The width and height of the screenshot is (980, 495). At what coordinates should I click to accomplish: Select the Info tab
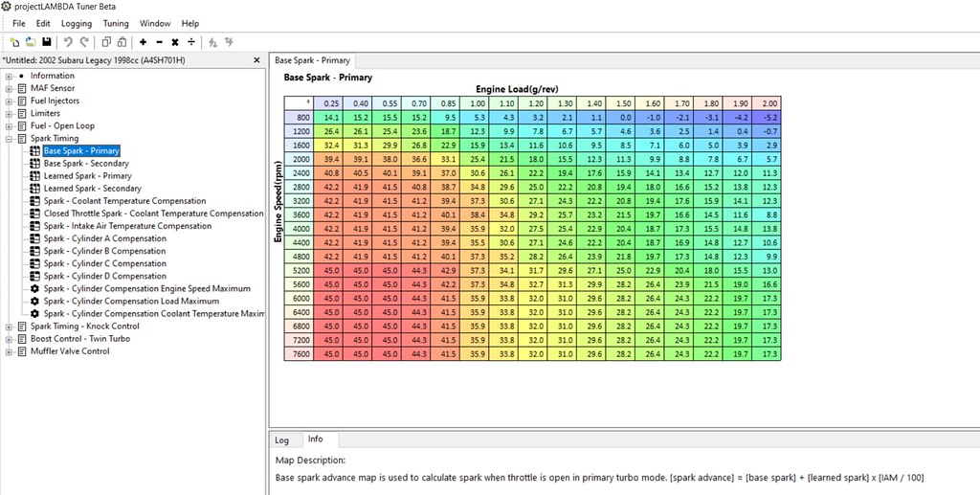click(316, 439)
